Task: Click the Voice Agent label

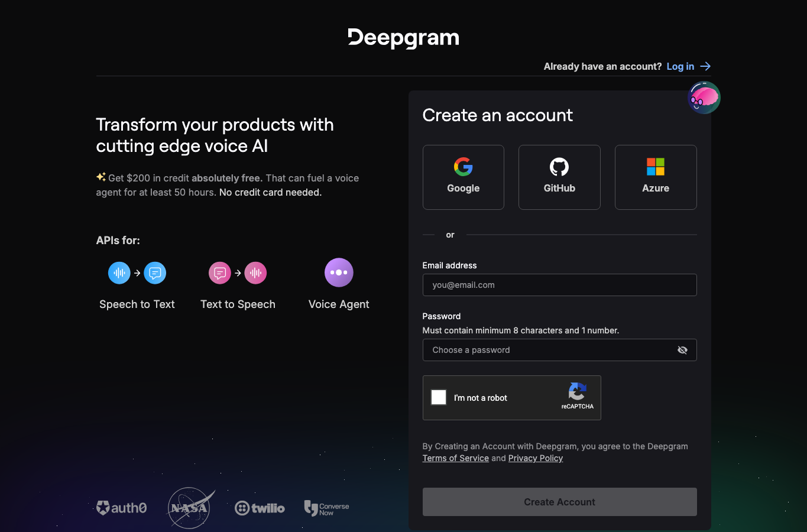Action: 339,304
